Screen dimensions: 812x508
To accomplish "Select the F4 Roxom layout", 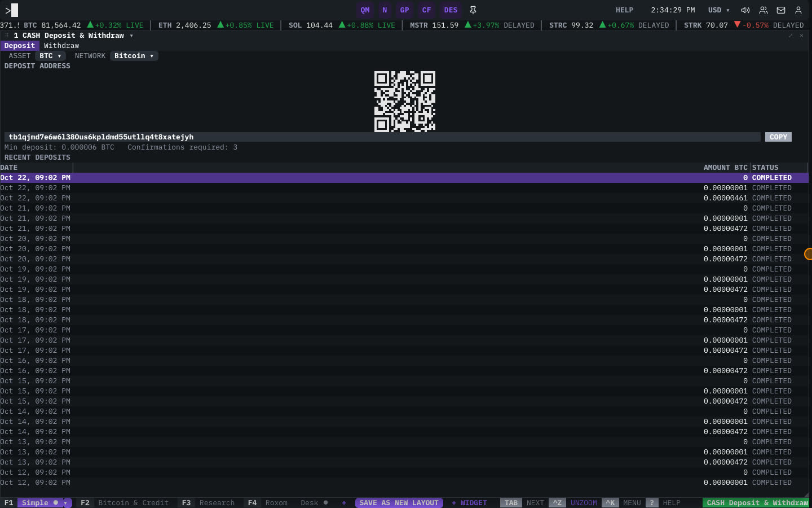I will click(x=268, y=503).
